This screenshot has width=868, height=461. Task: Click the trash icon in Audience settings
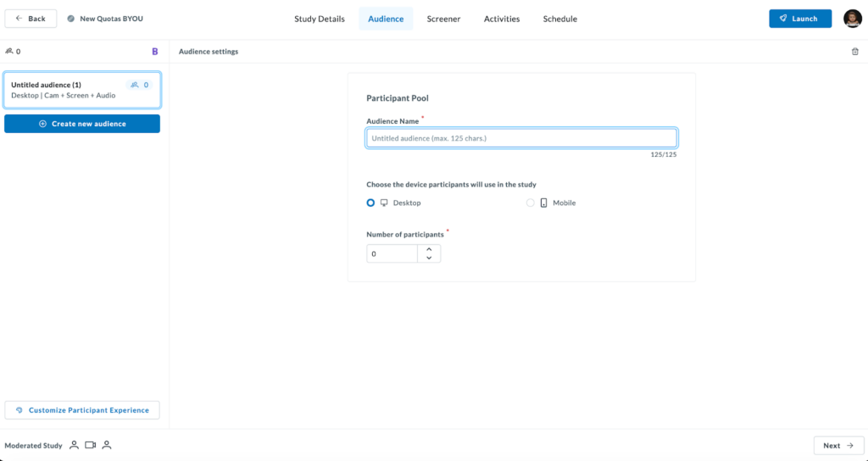click(x=854, y=52)
